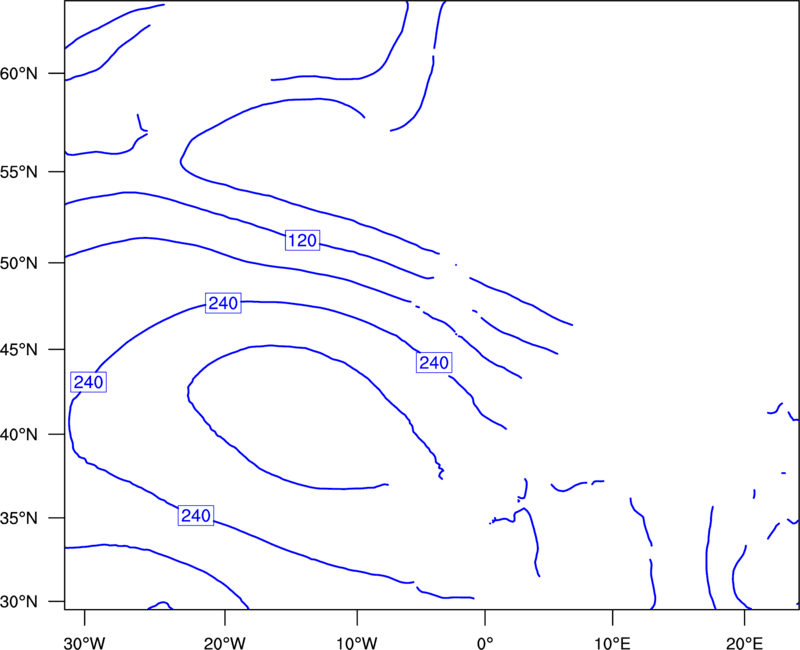This screenshot has width=800, height=650.
Task: Click the 40°N latitude axis label
Action: [19, 435]
